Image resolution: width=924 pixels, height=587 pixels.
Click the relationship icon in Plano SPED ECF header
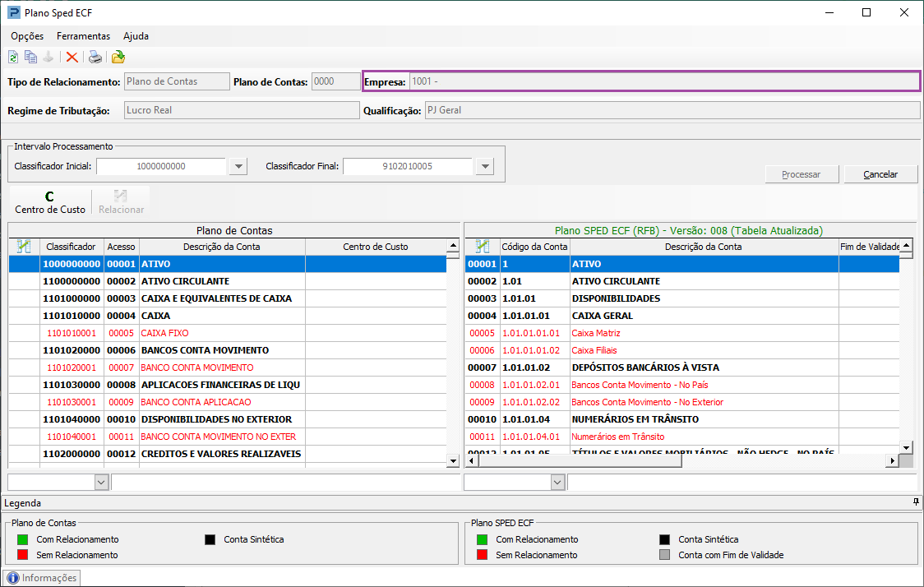(482, 247)
